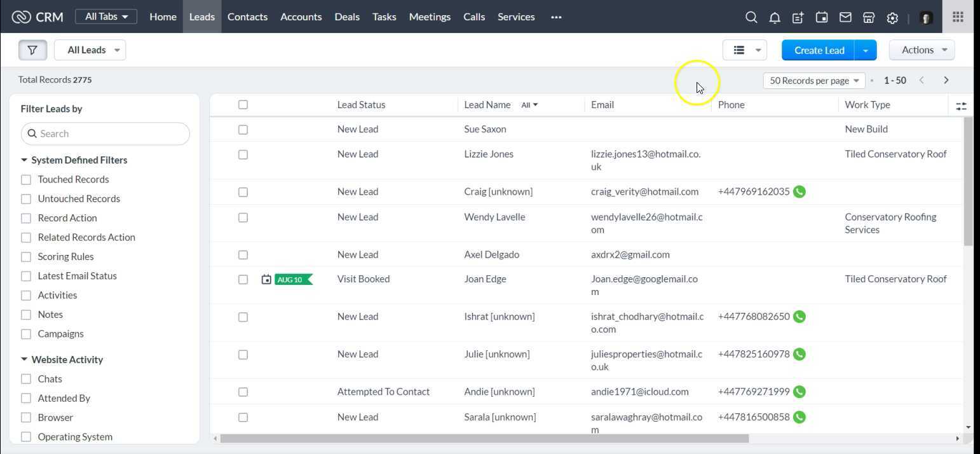Screen dimensions: 980x454
Task: Open the calendar icon in top bar
Action: coord(822,18)
